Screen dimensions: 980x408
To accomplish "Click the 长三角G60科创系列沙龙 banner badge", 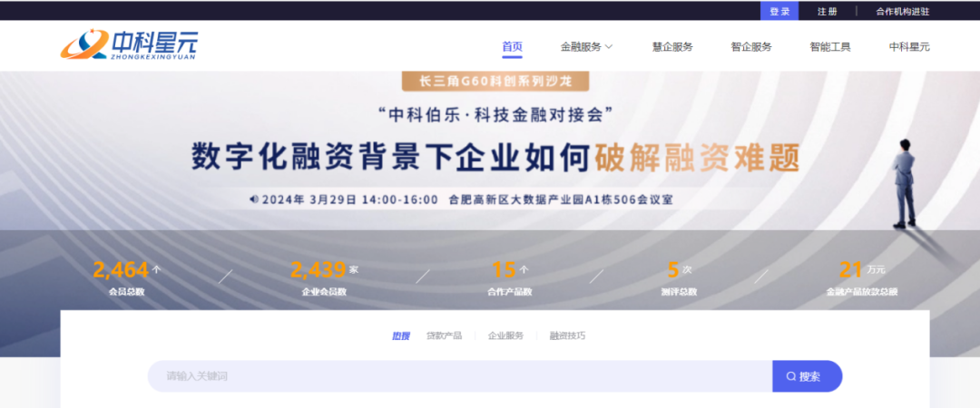I will (x=495, y=81).
